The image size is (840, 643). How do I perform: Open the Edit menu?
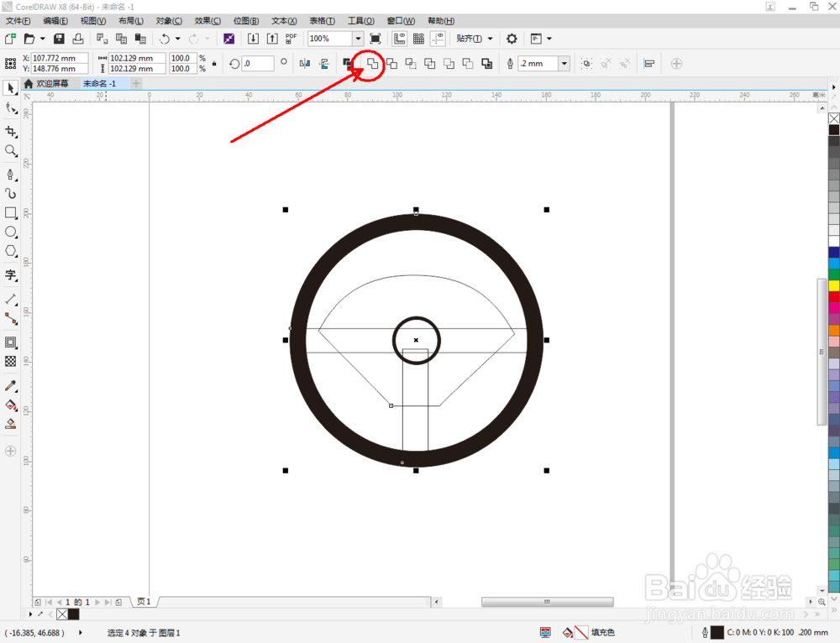(x=55, y=21)
